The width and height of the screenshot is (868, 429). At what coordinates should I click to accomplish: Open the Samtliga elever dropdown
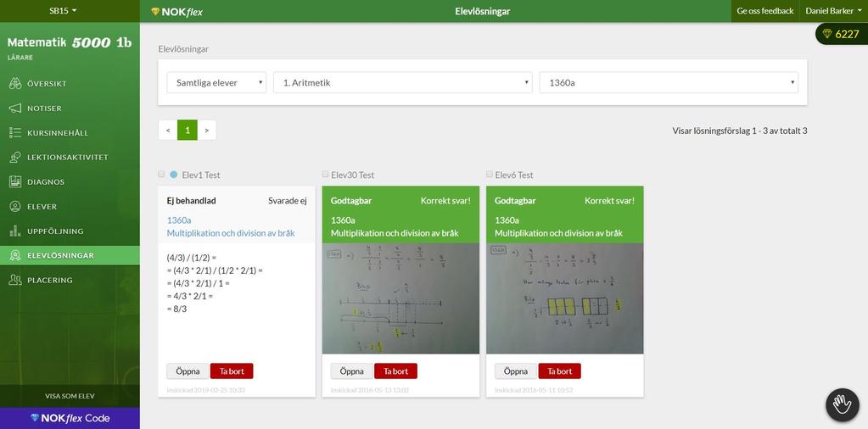pos(216,82)
